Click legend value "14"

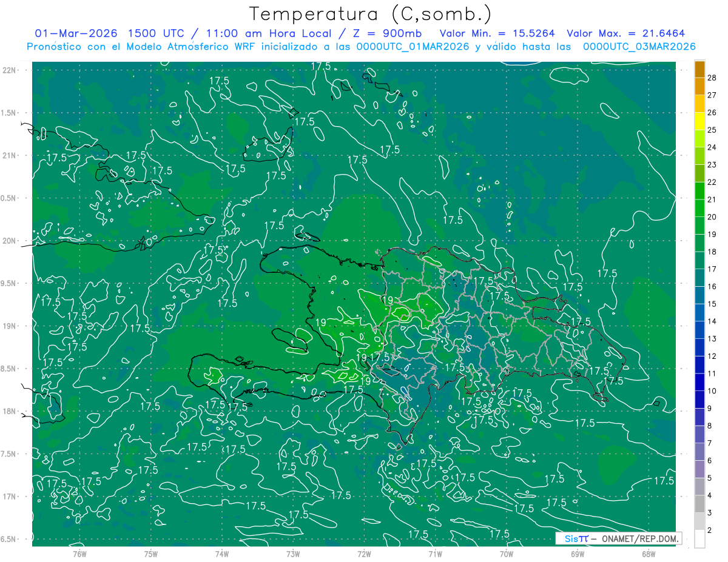(713, 321)
